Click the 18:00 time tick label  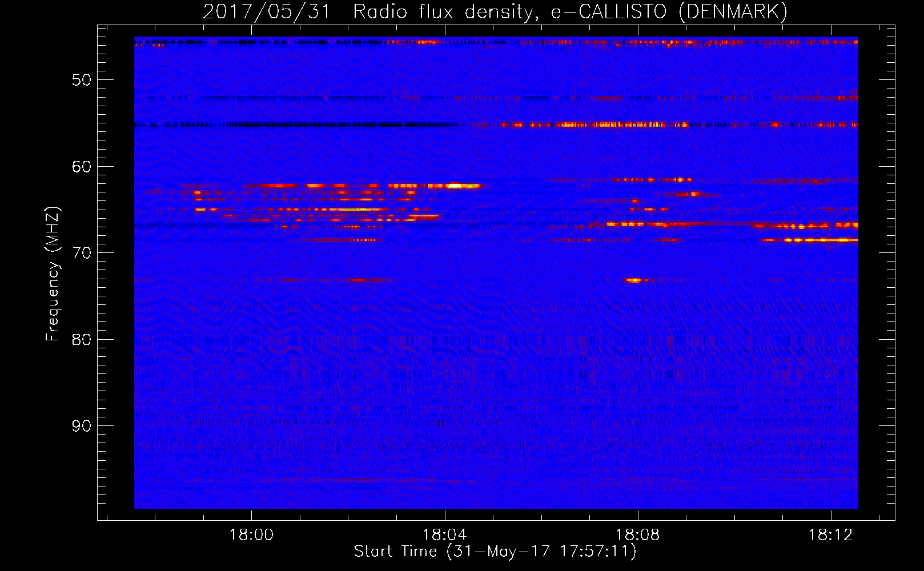click(x=251, y=535)
